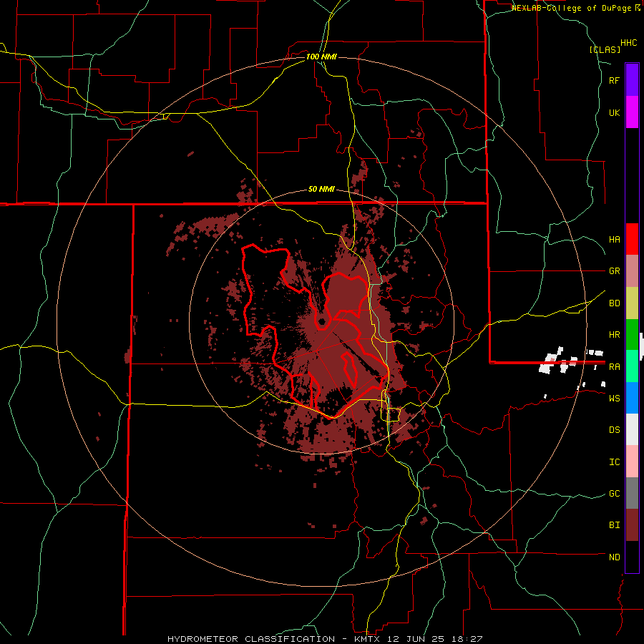
Task: Select the yellow BD legend swatch
Action: pyautogui.click(x=632, y=303)
